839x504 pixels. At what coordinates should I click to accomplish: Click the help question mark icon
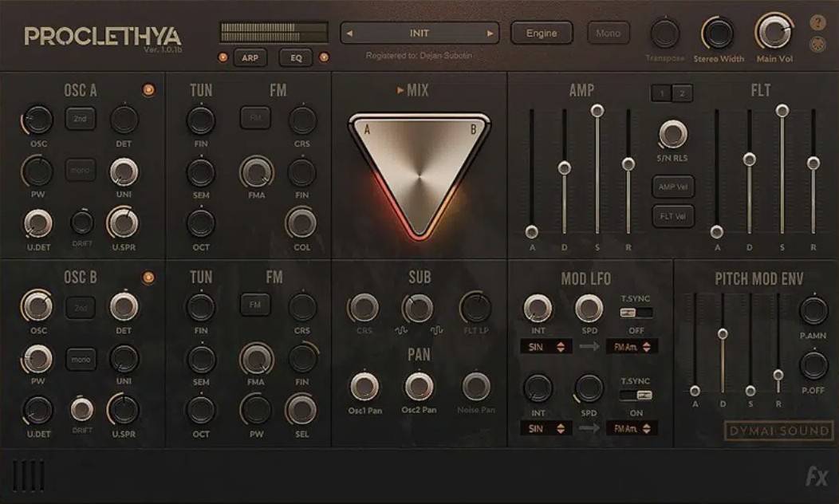[x=817, y=23]
